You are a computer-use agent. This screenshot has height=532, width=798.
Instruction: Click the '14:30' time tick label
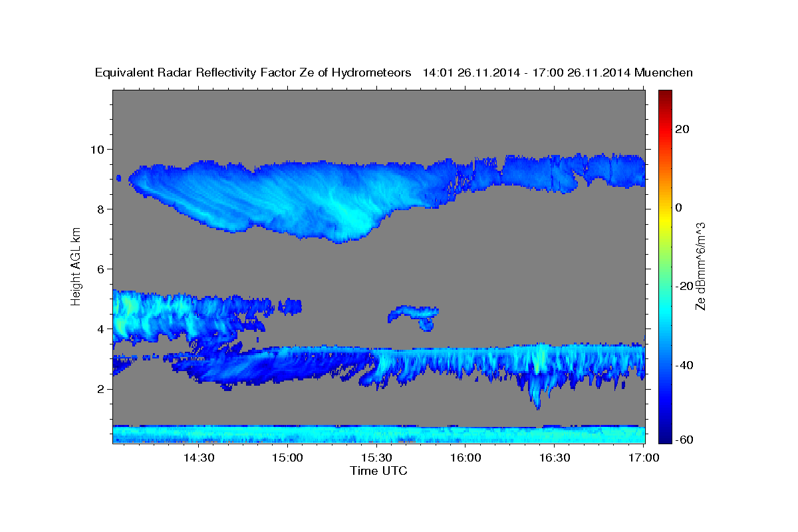coord(198,458)
